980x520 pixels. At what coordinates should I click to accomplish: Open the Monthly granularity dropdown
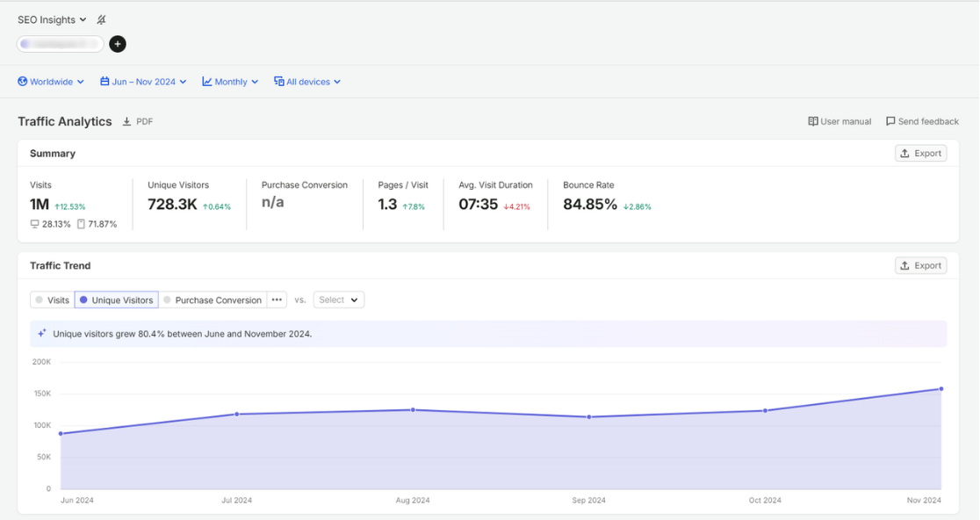(x=230, y=81)
